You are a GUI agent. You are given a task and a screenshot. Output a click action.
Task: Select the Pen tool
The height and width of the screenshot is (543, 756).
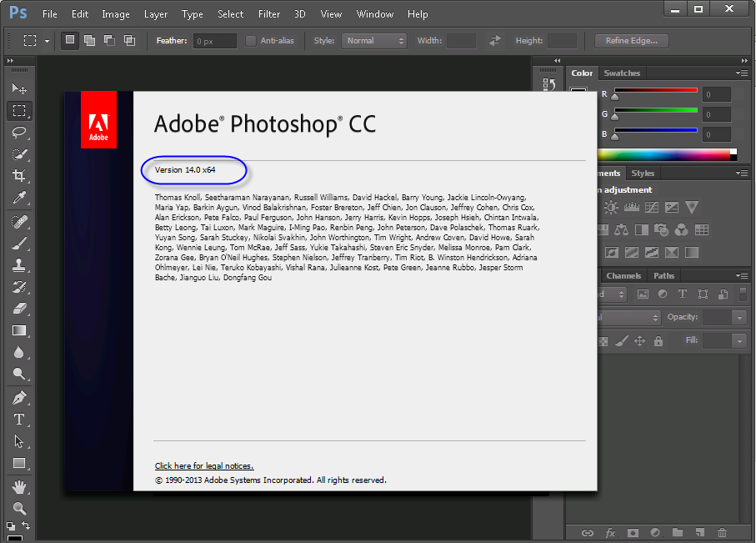pos(19,398)
